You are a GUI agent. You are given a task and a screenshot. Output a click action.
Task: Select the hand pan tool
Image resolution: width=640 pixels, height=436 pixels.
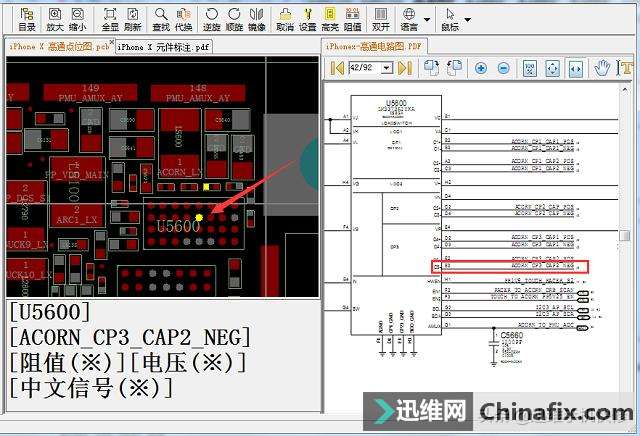point(602,68)
